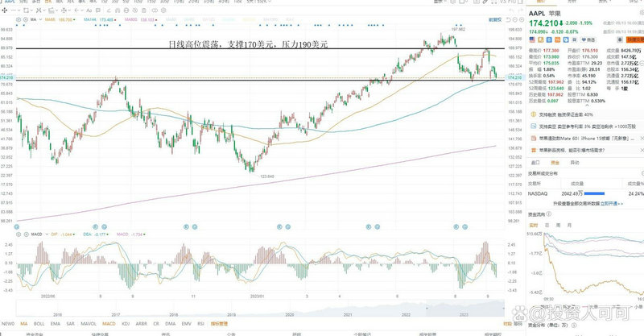Select the crosshair cursor drawing tool

(x=5, y=10)
